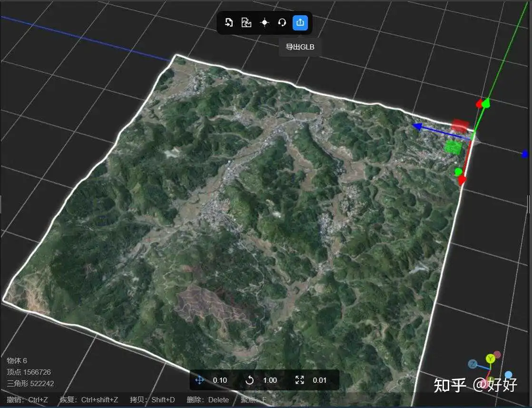Open the headset support icon
Screen dimensions: 532x408
(282, 22)
